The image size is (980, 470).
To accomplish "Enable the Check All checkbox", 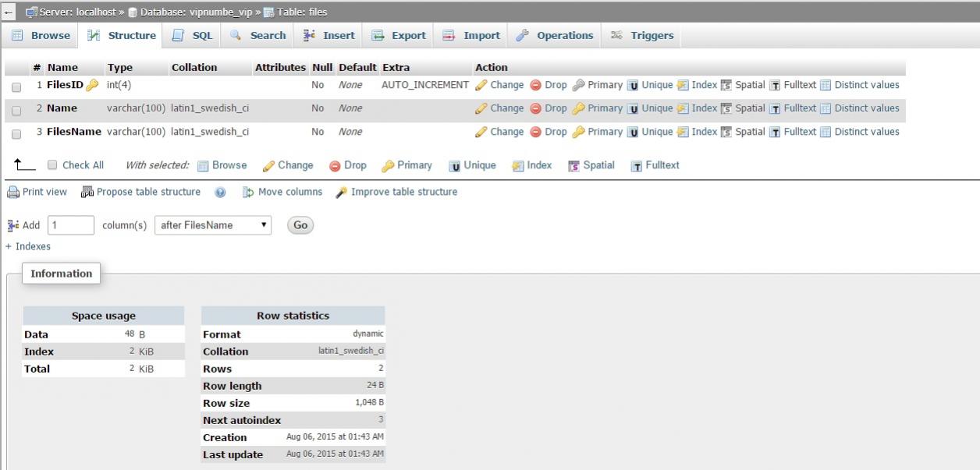I will click(x=52, y=165).
